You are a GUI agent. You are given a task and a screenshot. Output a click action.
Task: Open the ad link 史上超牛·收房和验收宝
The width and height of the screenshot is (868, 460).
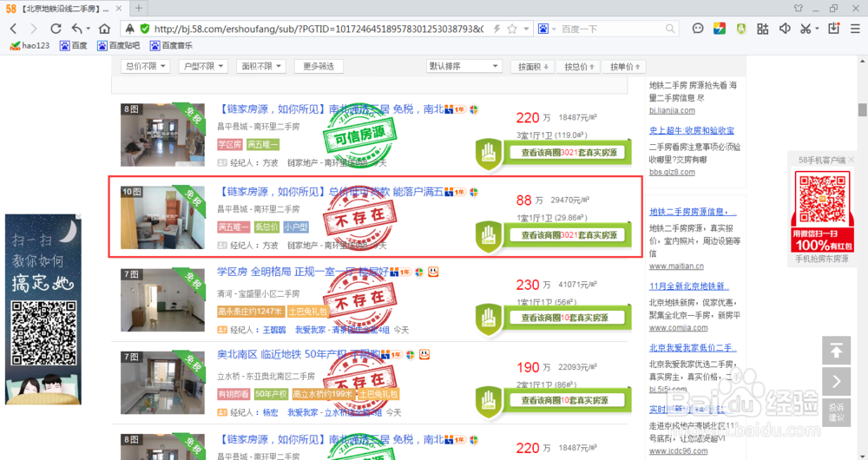coord(692,131)
